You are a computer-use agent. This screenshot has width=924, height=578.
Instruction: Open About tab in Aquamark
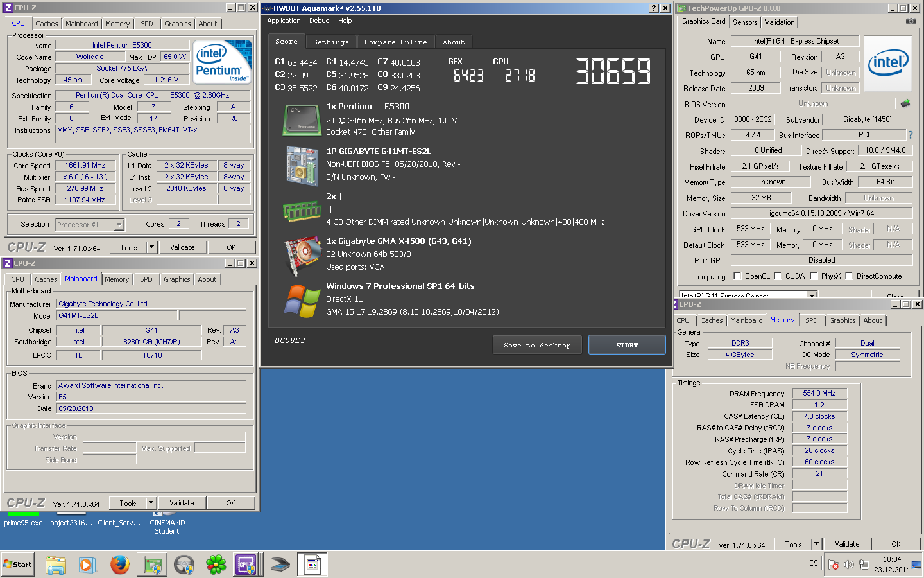pos(454,42)
